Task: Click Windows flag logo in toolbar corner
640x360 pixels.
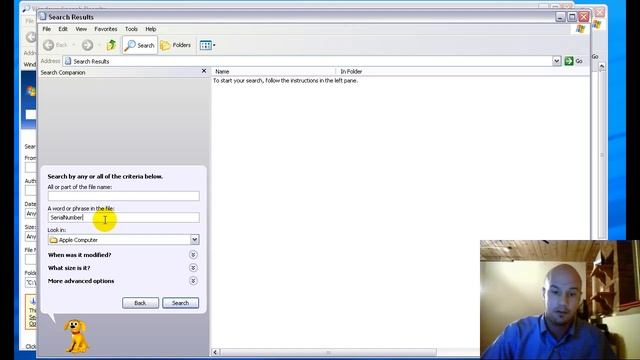Action: 580,29
